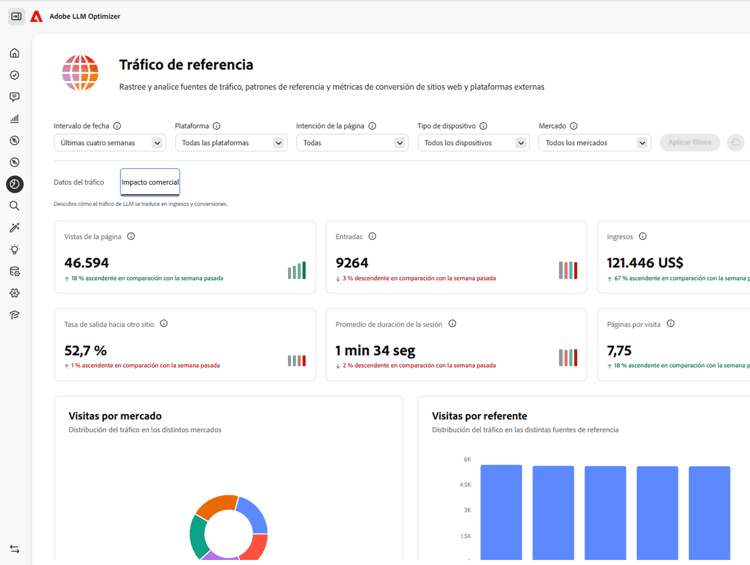Open the Todos los mercados dropdown
The width and height of the screenshot is (750, 565).
(595, 143)
